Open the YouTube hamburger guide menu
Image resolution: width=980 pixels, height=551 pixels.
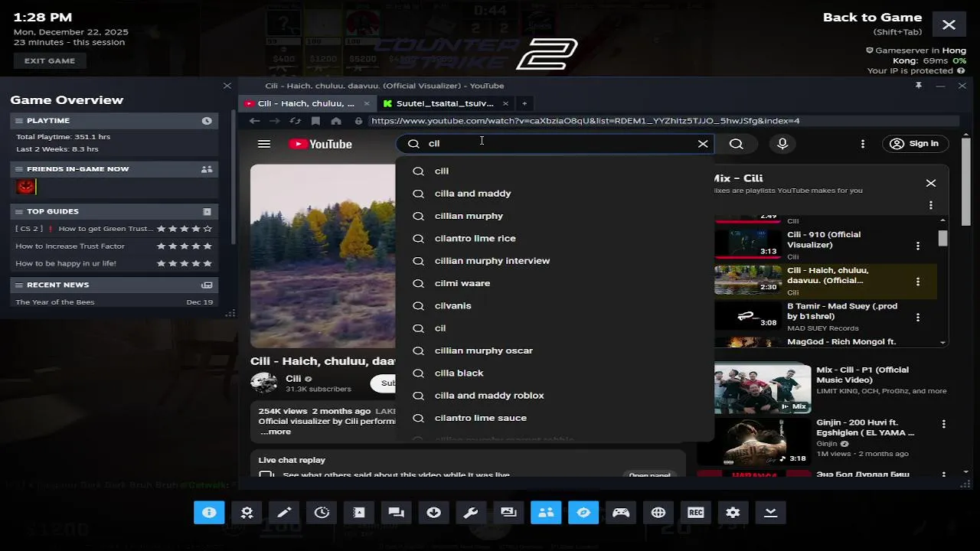(264, 144)
